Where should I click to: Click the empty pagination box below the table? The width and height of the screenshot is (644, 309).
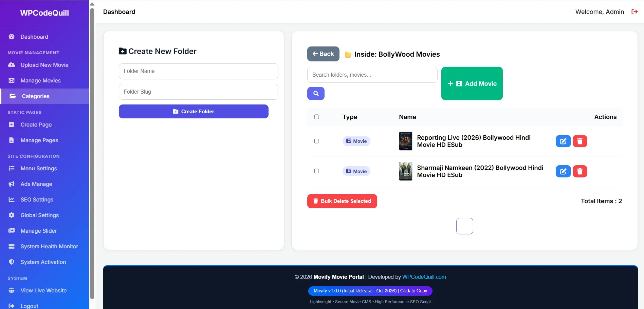click(465, 226)
